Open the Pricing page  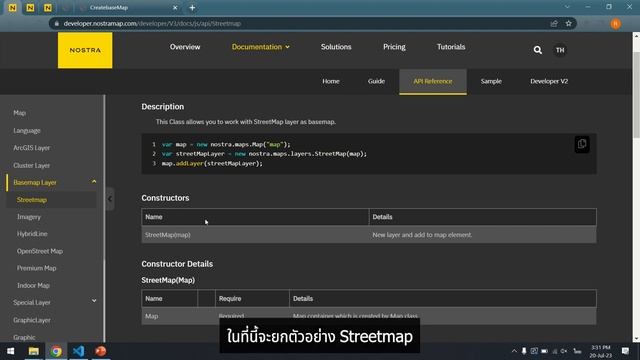tap(394, 47)
